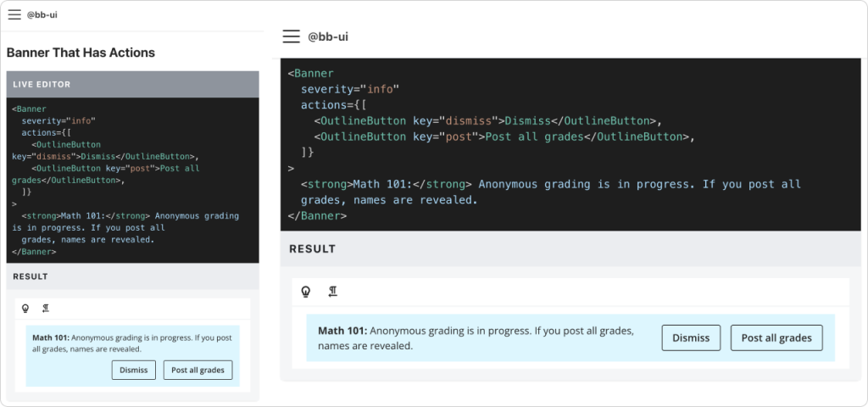The image size is (868, 407).
Task: Click Post all grades in wide banner
Action: pyautogui.click(x=776, y=337)
